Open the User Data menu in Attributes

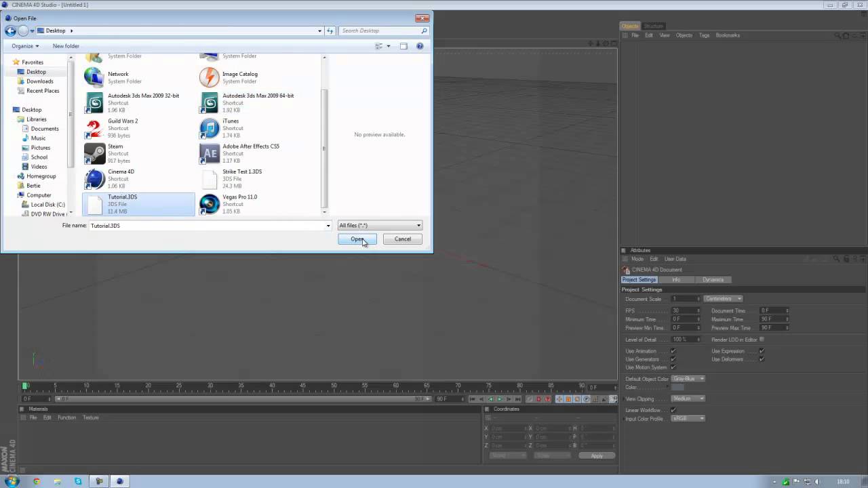coord(675,259)
